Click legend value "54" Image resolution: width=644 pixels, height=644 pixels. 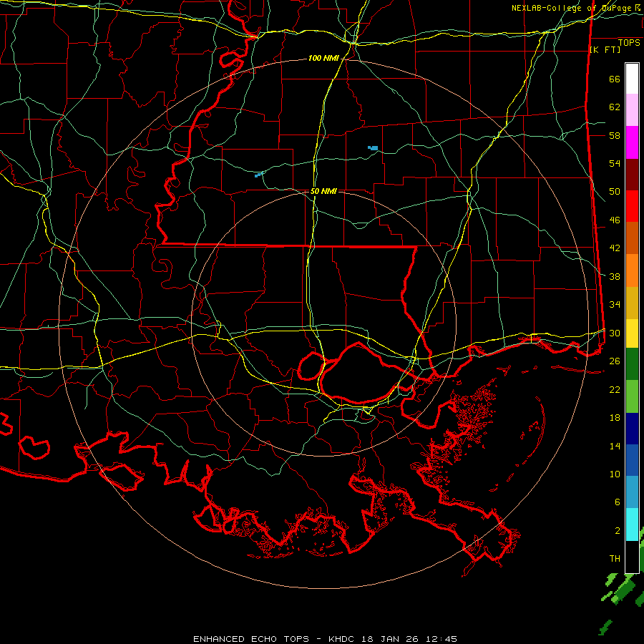pyautogui.click(x=615, y=163)
